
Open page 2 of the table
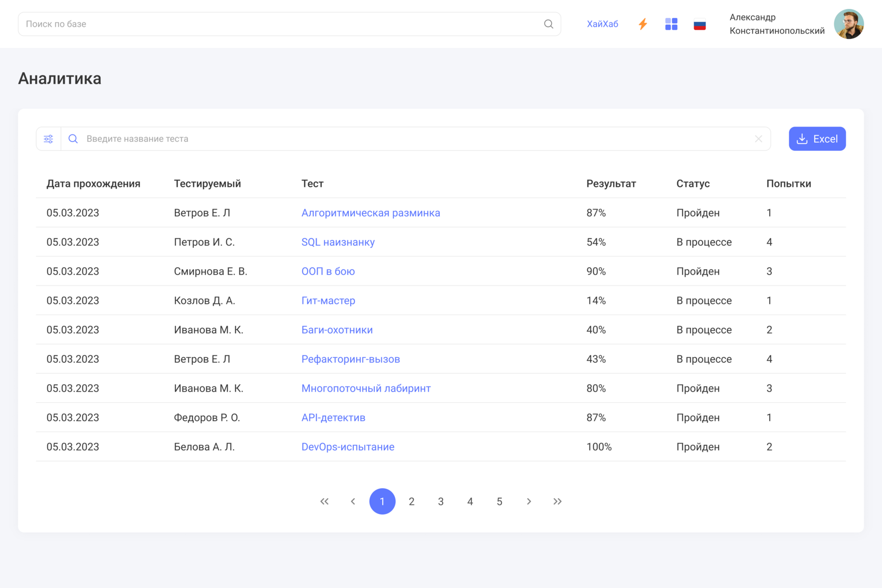pyautogui.click(x=412, y=501)
